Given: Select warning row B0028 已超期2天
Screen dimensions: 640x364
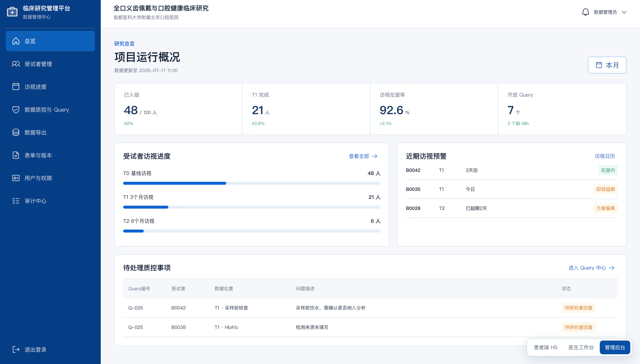Looking at the screenshot, I should click(x=512, y=208).
